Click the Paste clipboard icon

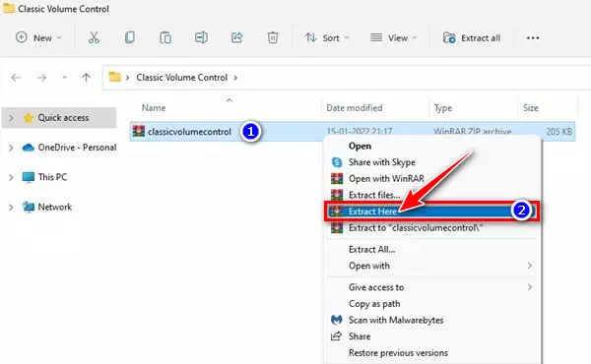click(165, 37)
